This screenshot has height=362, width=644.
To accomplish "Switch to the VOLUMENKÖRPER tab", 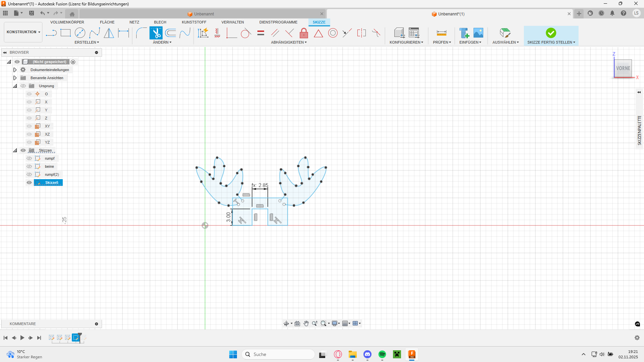I will point(67,22).
